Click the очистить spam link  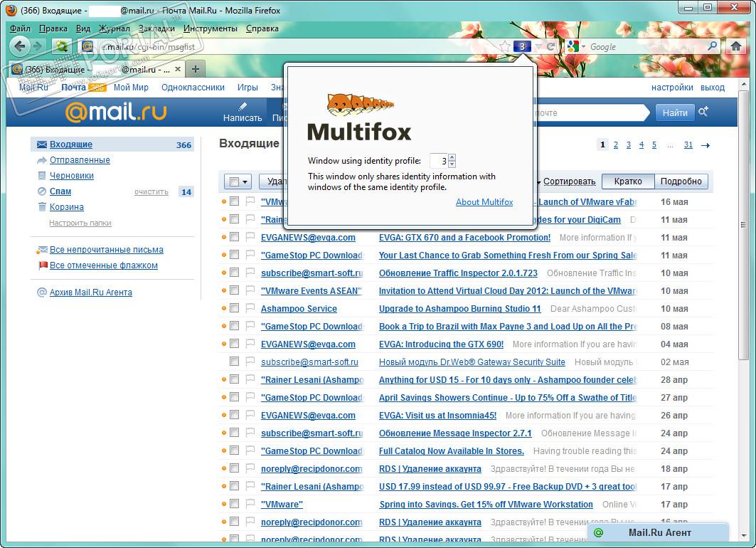(151, 192)
